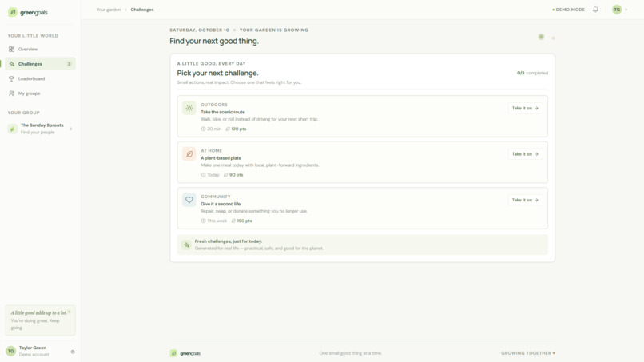The width and height of the screenshot is (644, 362).
Task: Click the 150 pts leaf icon
Action: coord(233,221)
